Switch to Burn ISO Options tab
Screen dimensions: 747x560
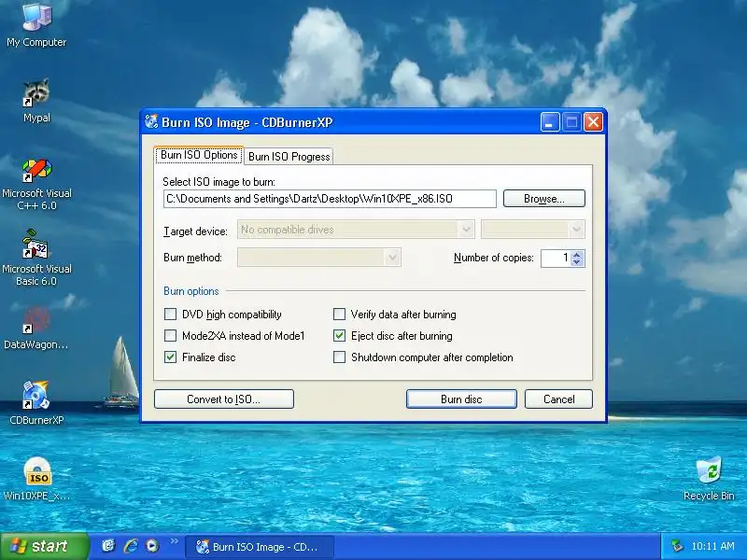click(x=199, y=155)
